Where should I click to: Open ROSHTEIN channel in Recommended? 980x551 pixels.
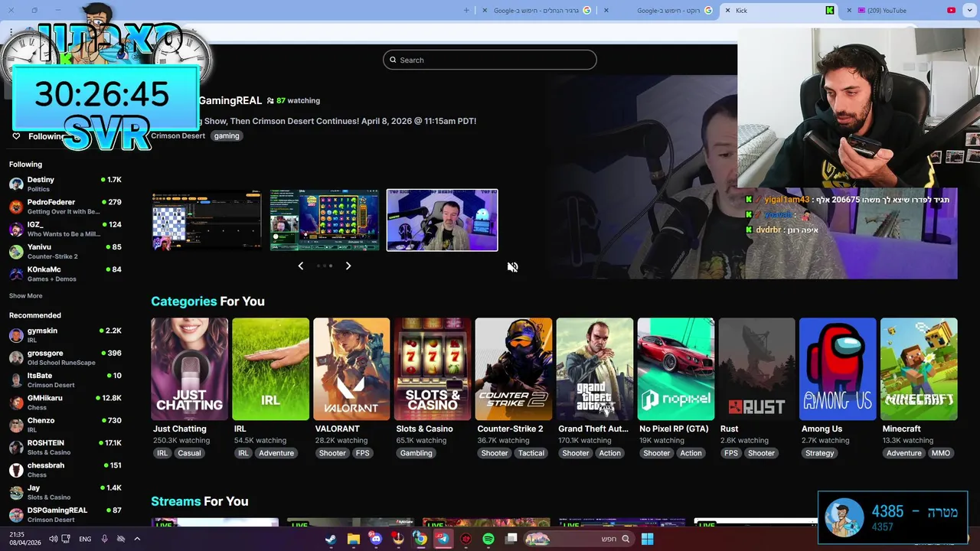pos(65,448)
